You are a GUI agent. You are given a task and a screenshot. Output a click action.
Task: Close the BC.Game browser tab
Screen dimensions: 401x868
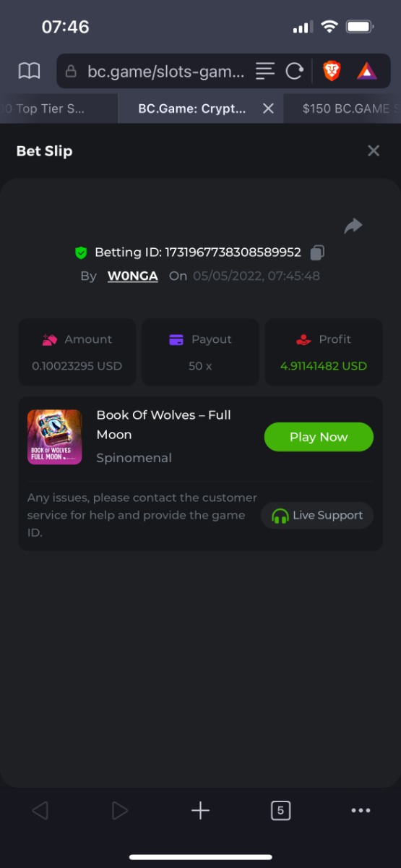(268, 109)
